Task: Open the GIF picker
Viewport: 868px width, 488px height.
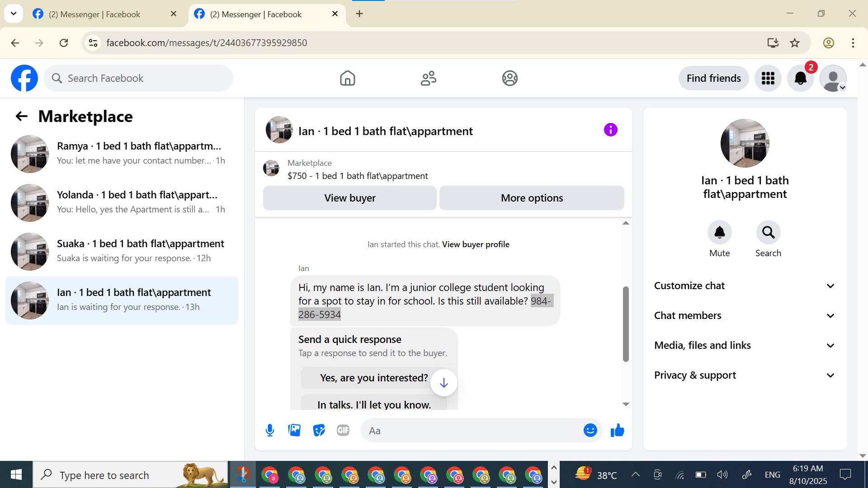Action: 343,431
